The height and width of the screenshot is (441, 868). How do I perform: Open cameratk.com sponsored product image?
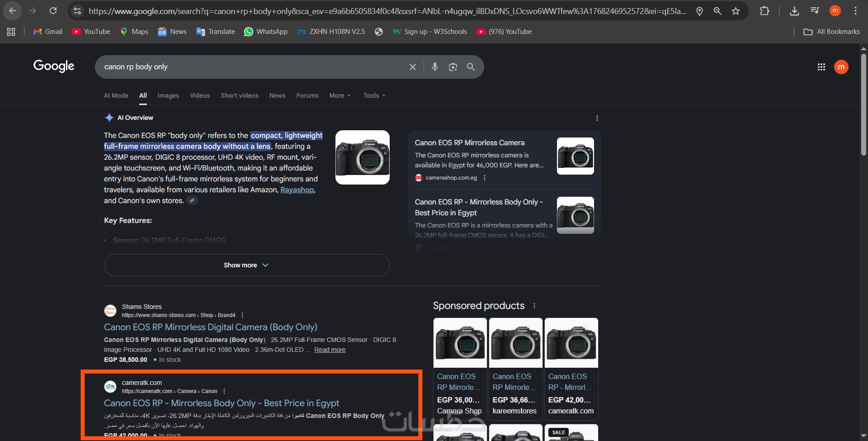pos(571,343)
